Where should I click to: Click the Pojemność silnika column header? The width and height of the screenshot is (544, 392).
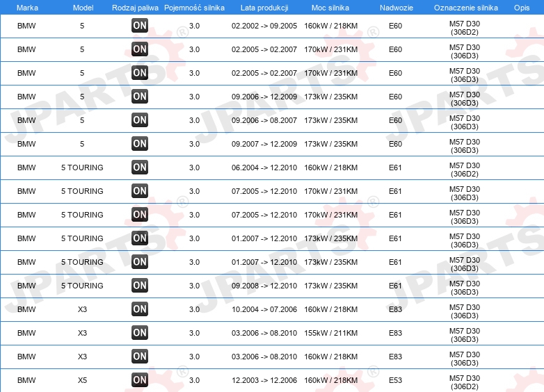(194, 8)
